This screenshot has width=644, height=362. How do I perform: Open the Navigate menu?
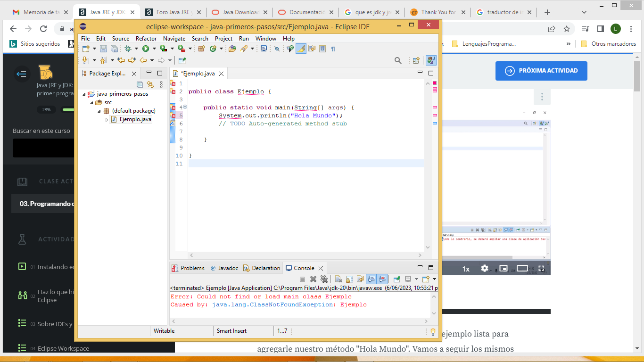(x=174, y=39)
